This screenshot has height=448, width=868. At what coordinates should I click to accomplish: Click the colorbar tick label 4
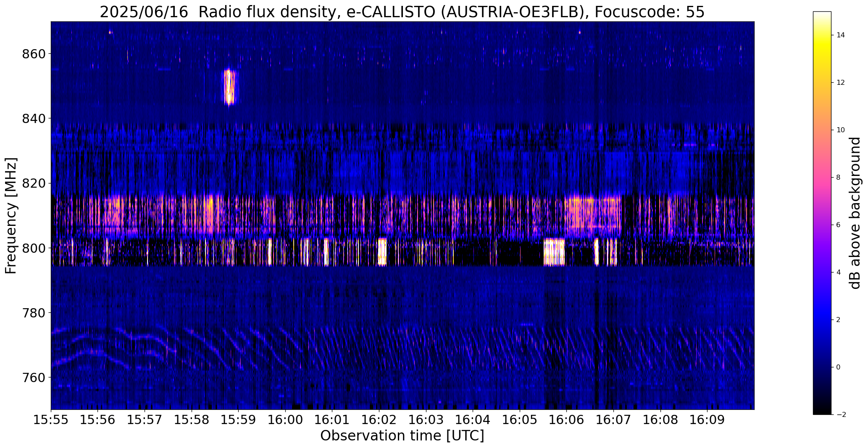(x=839, y=272)
